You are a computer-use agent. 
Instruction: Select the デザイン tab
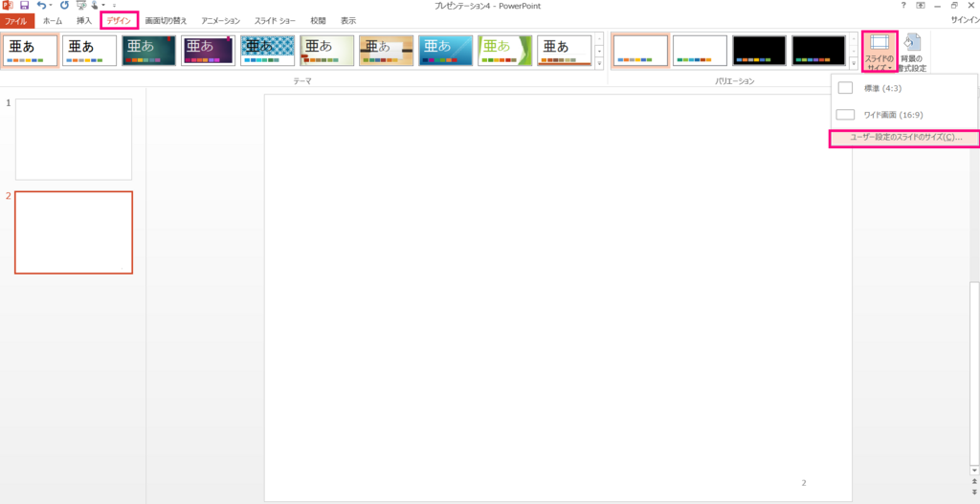pyautogui.click(x=119, y=21)
